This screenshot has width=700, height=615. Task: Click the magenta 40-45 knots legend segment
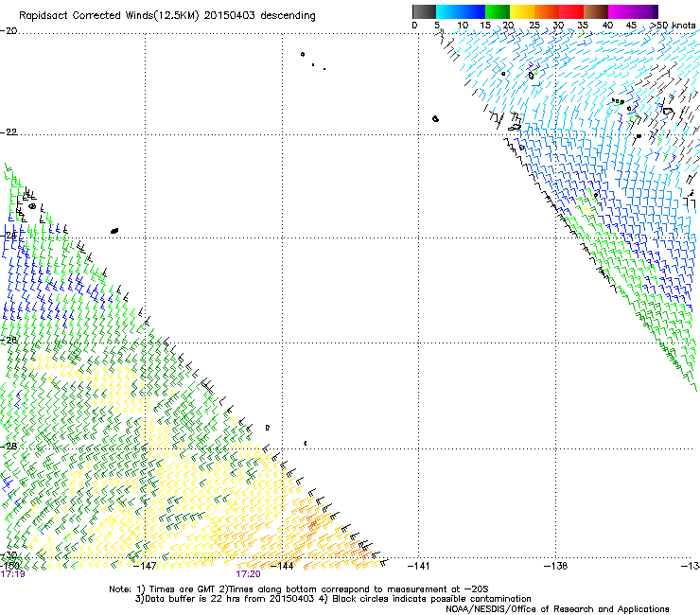click(x=621, y=11)
